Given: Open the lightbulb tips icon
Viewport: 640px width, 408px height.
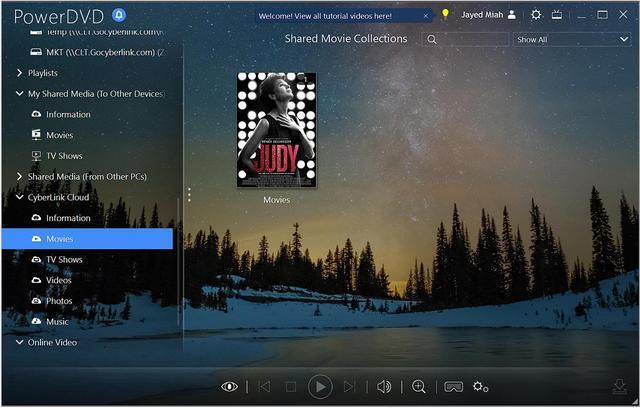Looking at the screenshot, I should point(445,15).
